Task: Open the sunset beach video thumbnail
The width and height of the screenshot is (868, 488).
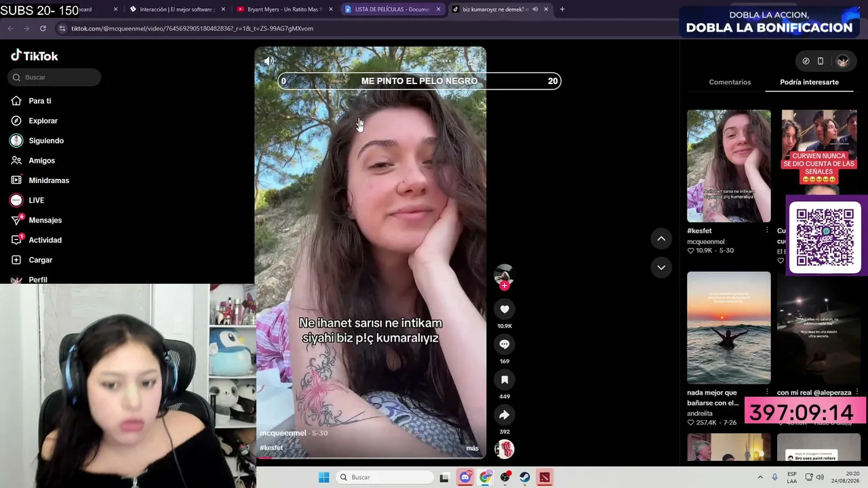Action: tap(729, 328)
